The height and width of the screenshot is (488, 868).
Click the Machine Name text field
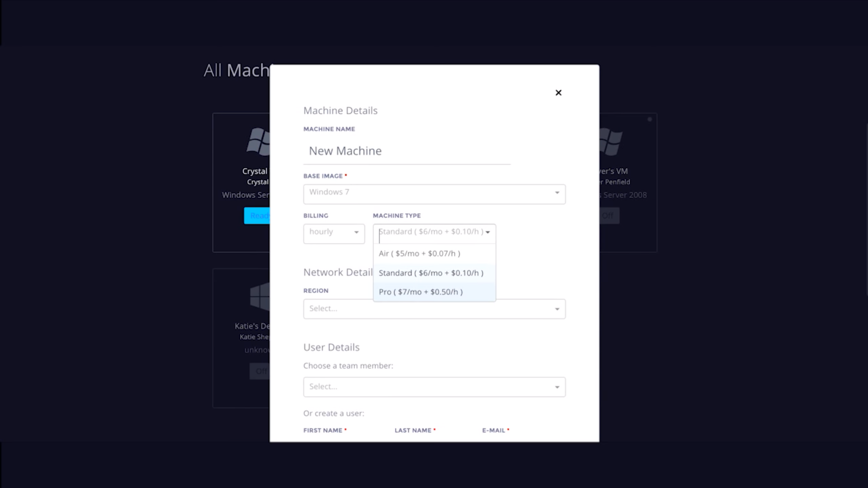407,151
